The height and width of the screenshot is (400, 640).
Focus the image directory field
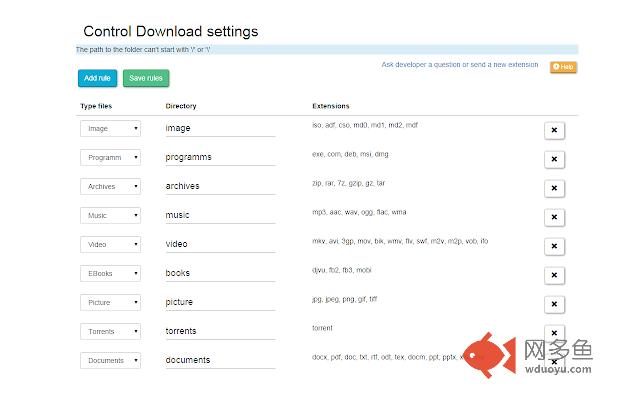pos(220,129)
